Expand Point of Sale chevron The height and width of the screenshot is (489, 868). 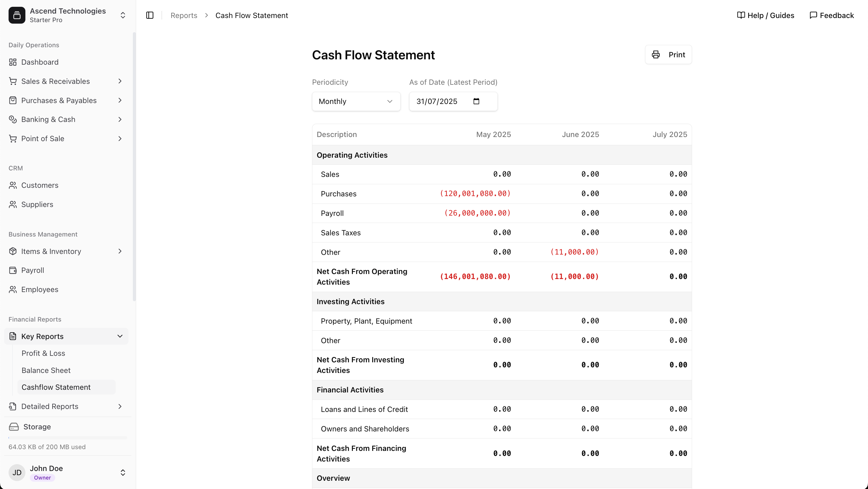tap(120, 138)
